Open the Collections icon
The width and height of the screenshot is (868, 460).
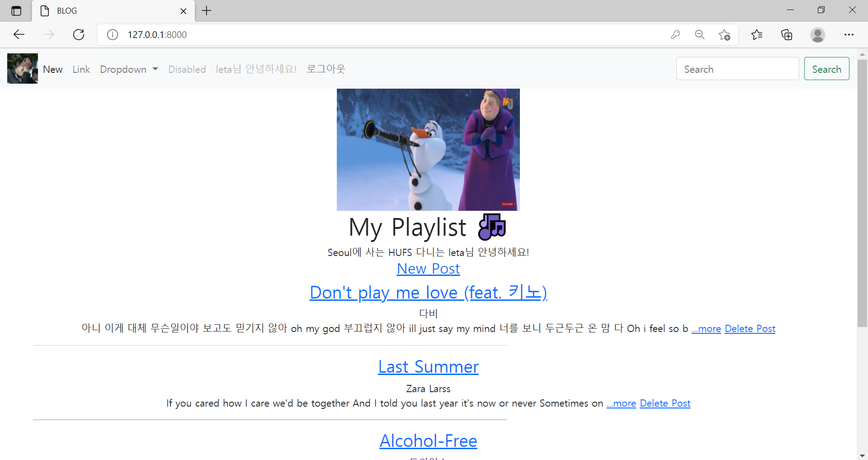[x=787, y=34]
